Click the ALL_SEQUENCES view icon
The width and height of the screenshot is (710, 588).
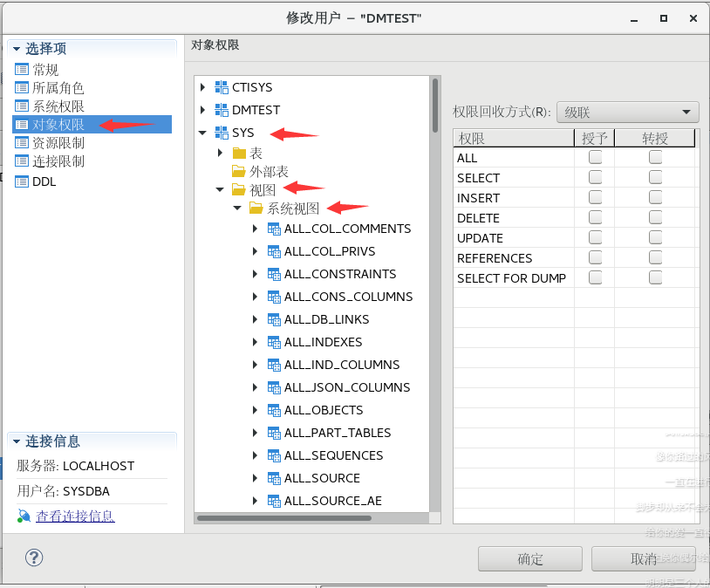tap(274, 455)
